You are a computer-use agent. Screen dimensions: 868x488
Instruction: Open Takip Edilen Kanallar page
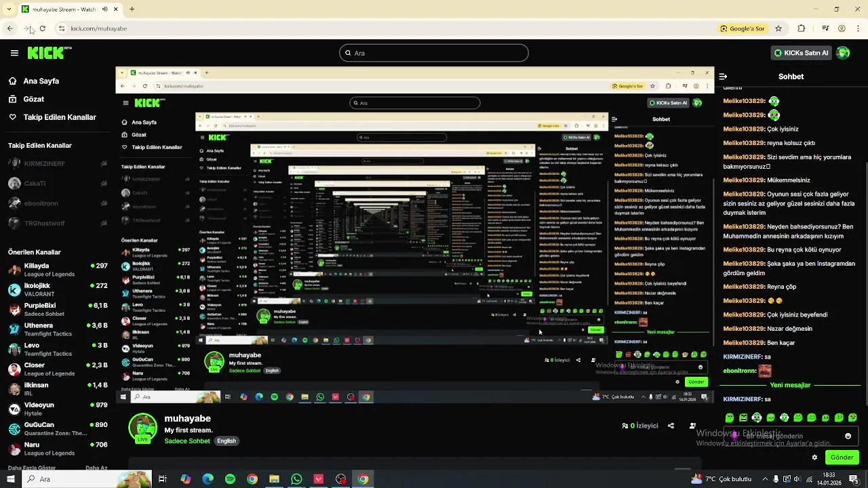[x=52, y=117]
